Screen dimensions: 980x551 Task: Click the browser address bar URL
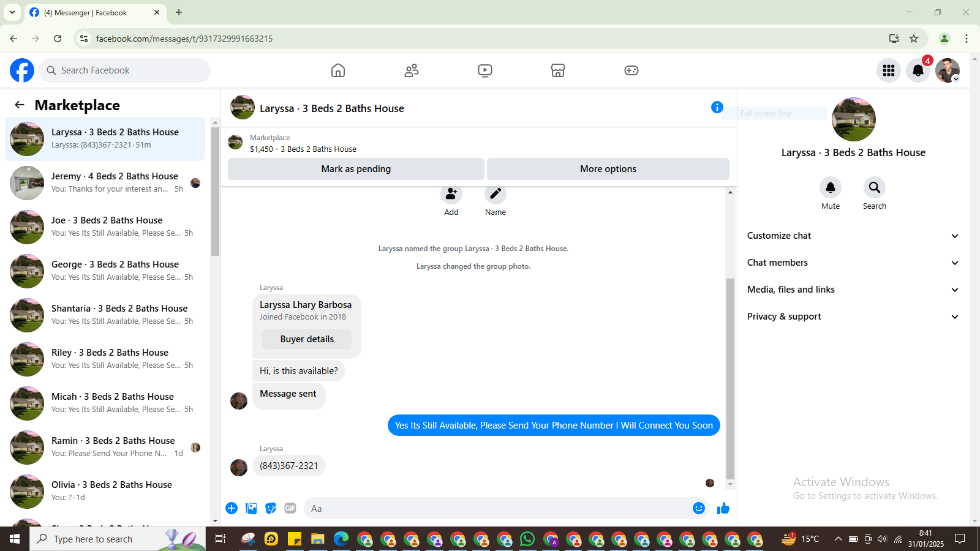[x=184, y=39]
